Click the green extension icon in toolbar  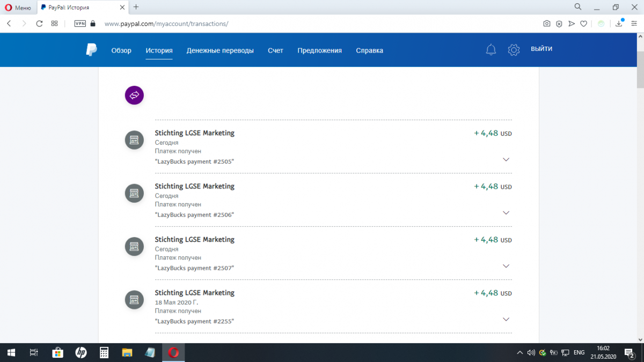click(601, 24)
